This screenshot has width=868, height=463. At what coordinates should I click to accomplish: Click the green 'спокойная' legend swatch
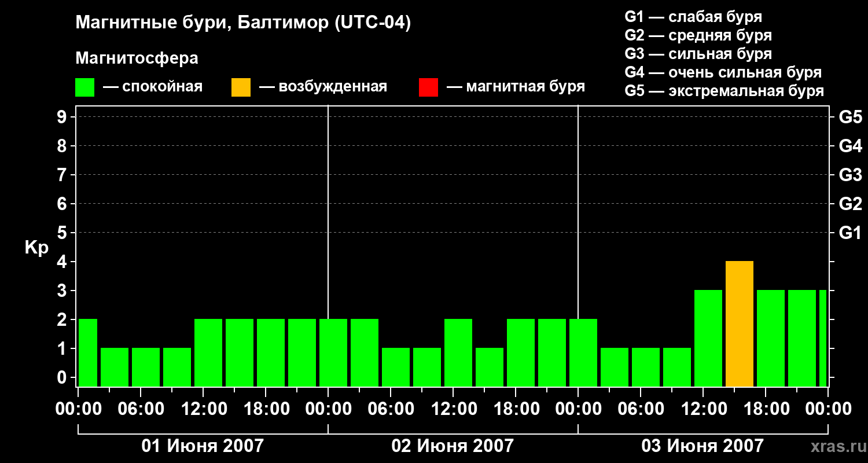point(84,87)
